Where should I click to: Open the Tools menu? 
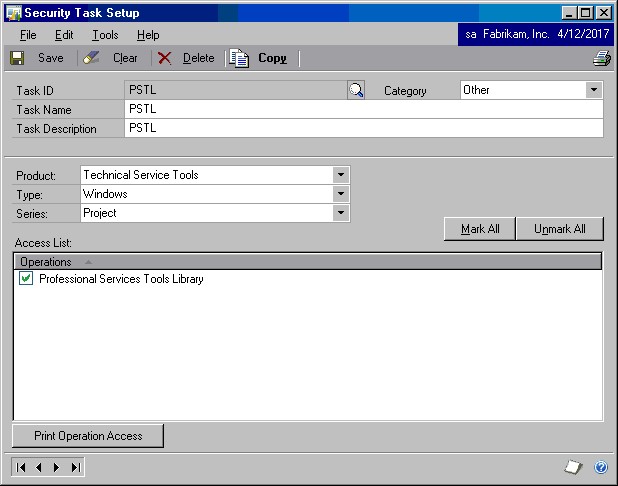(105, 35)
